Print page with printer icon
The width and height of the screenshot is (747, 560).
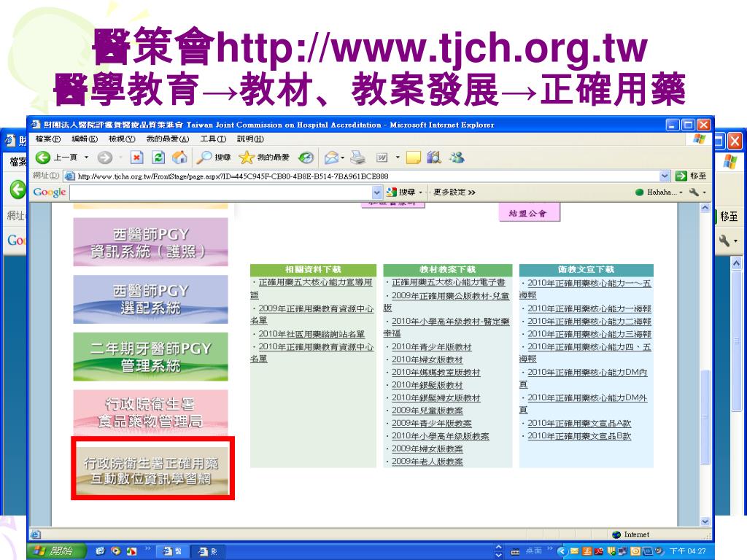pyautogui.click(x=357, y=157)
